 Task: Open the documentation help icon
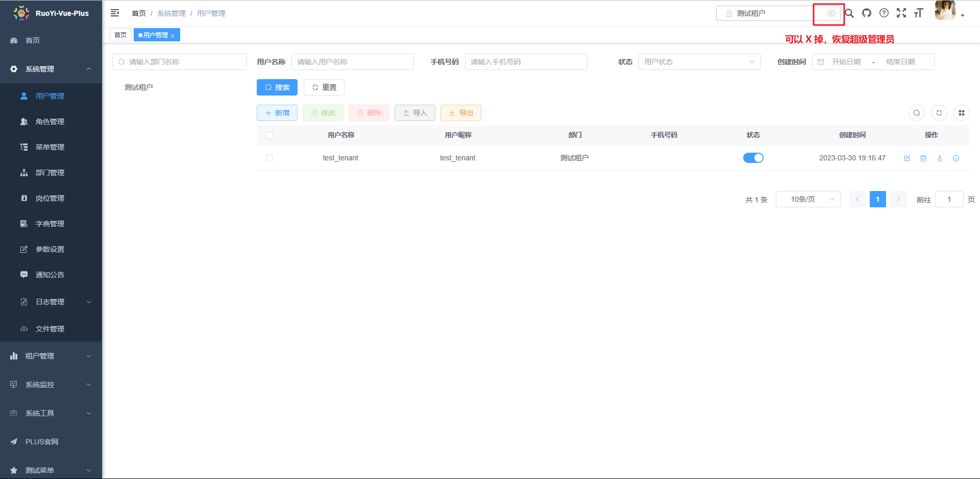[884, 13]
